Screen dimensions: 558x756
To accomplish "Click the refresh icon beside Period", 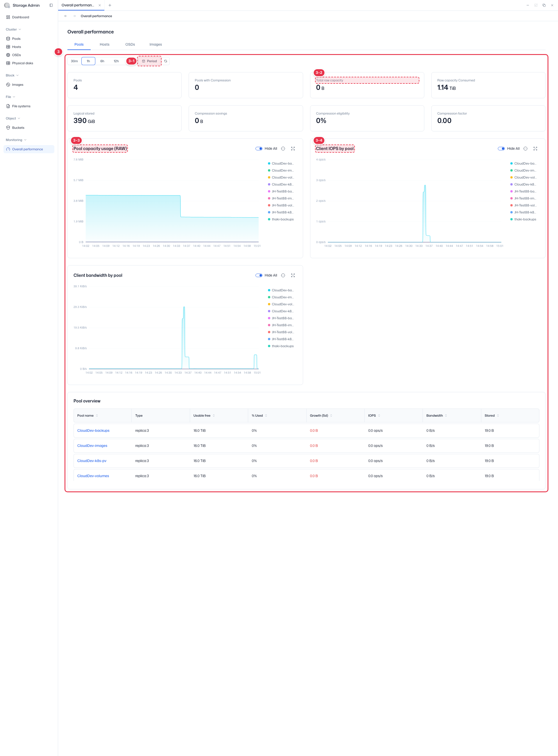I will pos(165,61).
